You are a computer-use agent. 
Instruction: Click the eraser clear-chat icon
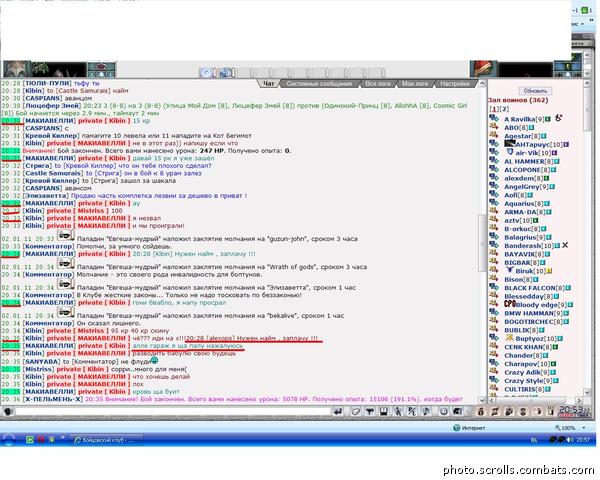tap(355, 411)
